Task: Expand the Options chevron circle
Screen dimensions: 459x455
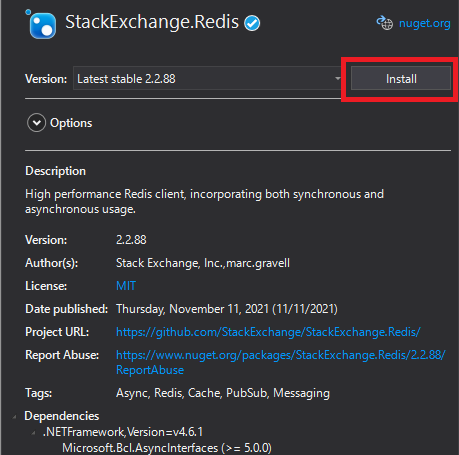Action: coord(36,123)
